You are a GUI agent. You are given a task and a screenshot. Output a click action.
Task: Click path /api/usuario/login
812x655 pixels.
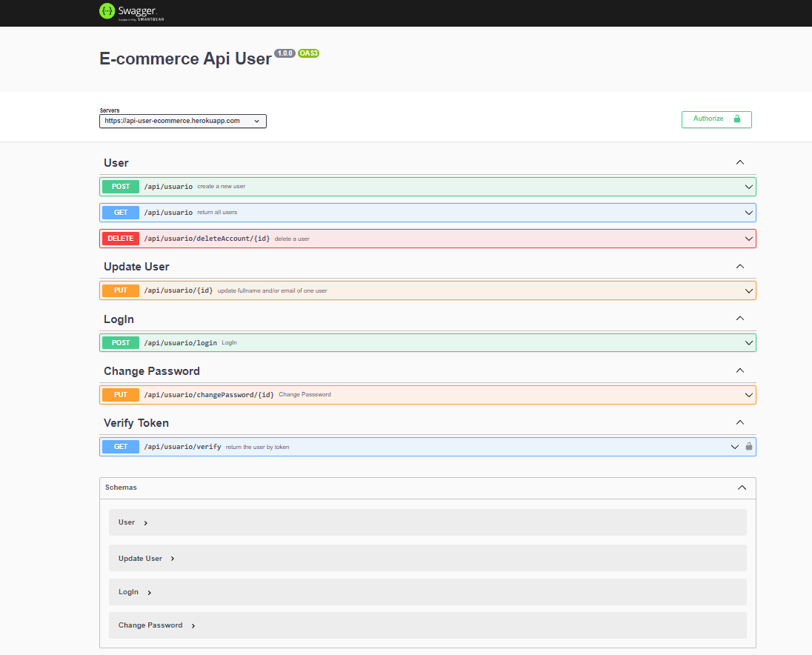pos(180,343)
